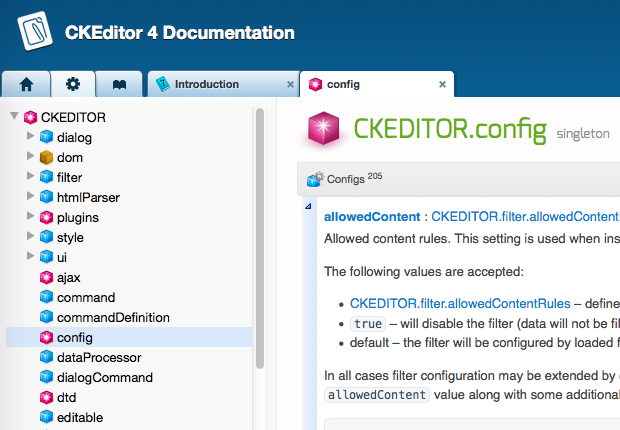Click the config tab's pink cube icon
The height and width of the screenshot is (430, 620).
315,84
